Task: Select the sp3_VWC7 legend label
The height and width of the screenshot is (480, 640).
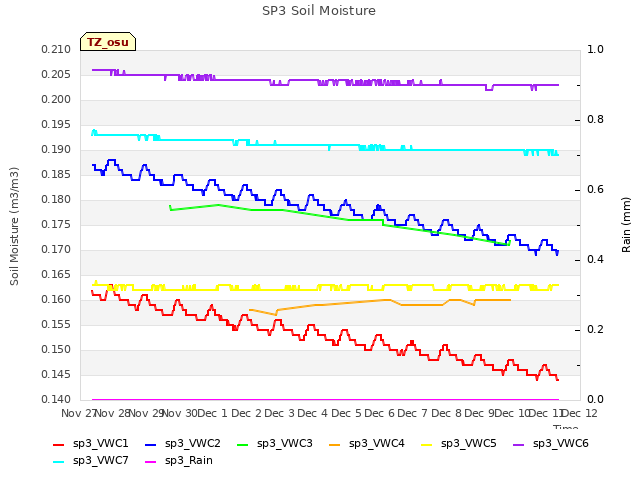Action: (100, 461)
